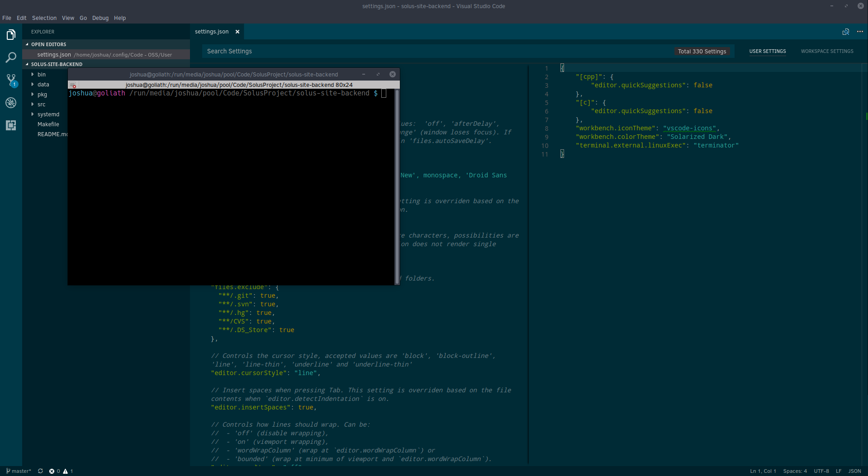Screen dimensions: 868x476
Task: Click the Ln 1, Col 1 status indicator
Action: point(763,471)
